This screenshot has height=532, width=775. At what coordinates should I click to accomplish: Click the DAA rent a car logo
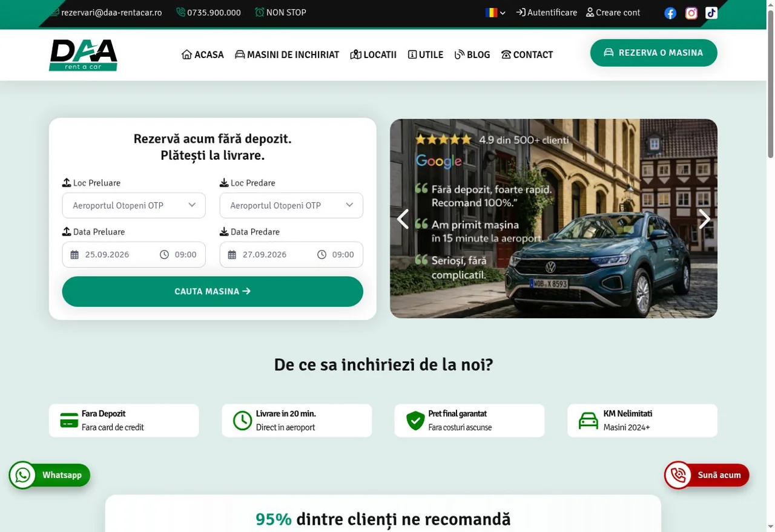[83, 55]
